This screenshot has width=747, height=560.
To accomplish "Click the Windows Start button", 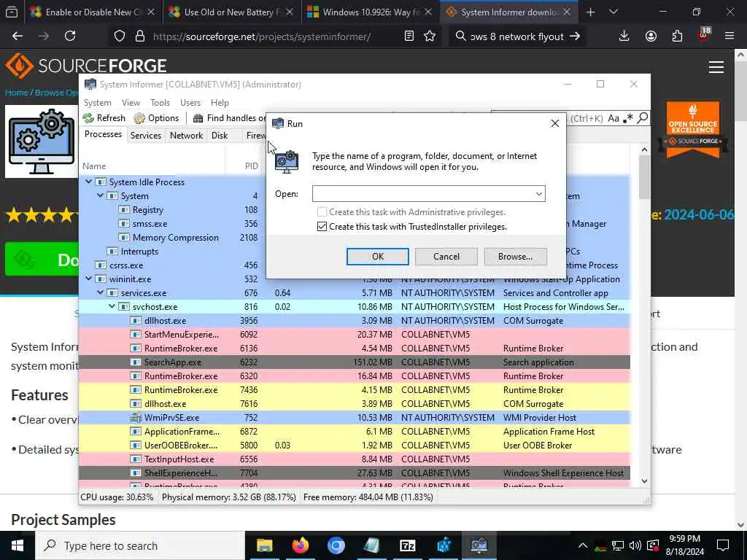I will pyautogui.click(x=18, y=545).
